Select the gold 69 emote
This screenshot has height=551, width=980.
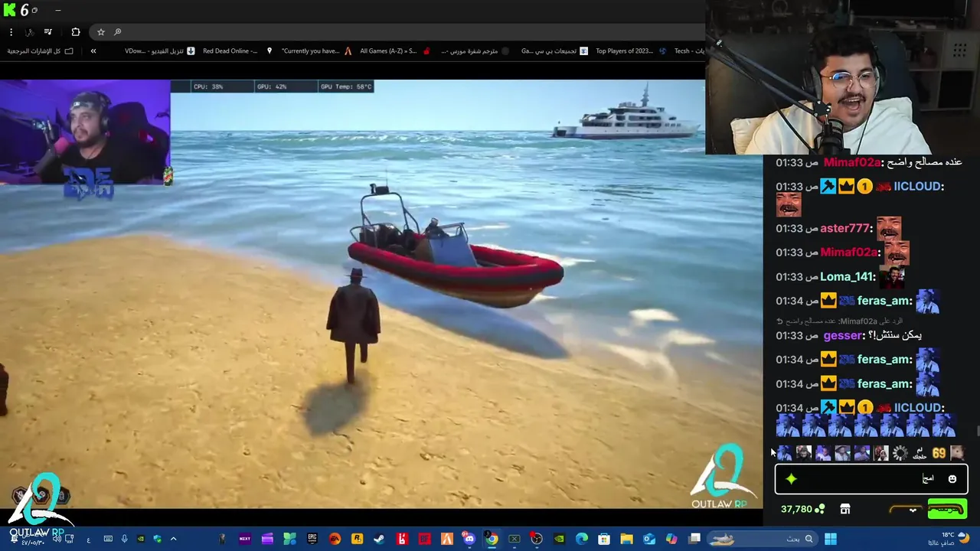coord(939,453)
